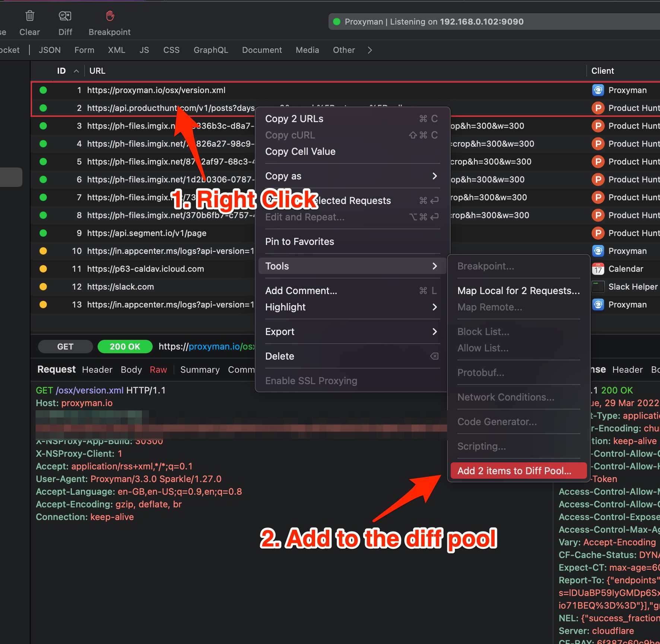Screen dimensions: 660x644
Task: Click Enable SSL Proxying entry
Action: (x=352, y=381)
